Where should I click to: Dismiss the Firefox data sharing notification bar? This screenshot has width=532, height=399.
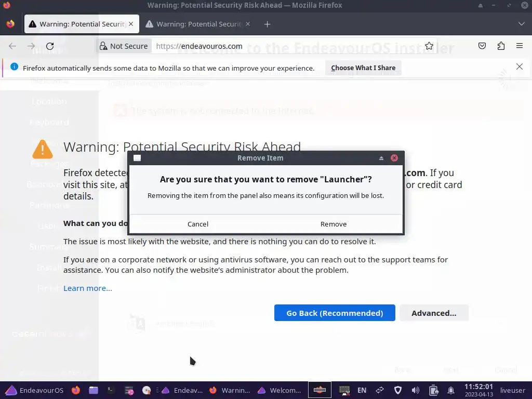pos(519,66)
